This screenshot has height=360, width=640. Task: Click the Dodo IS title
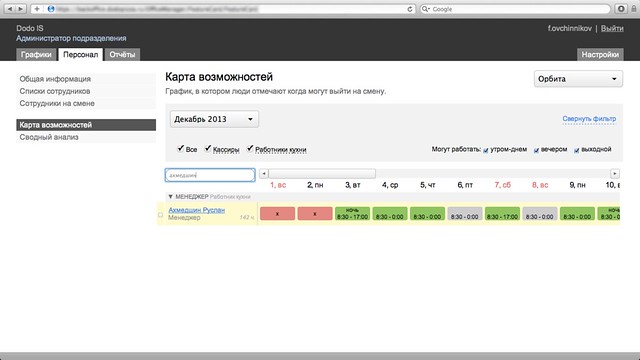coord(30,28)
